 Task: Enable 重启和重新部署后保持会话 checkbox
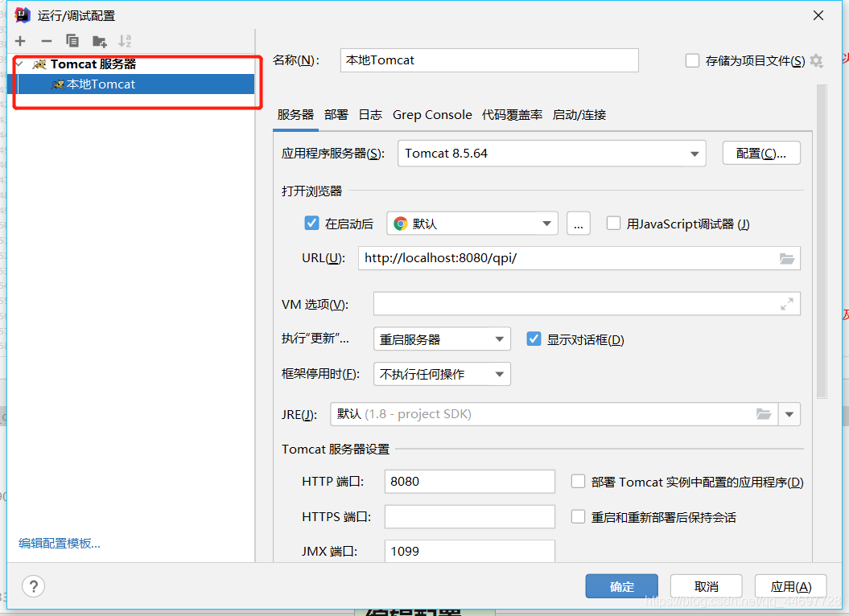pyautogui.click(x=579, y=517)
